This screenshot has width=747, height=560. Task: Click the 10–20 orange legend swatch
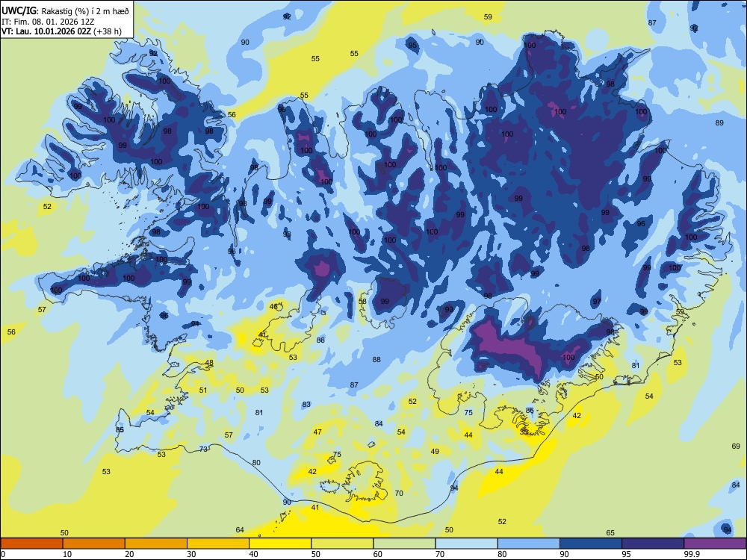pyautogui.click(x=94, y=544)
